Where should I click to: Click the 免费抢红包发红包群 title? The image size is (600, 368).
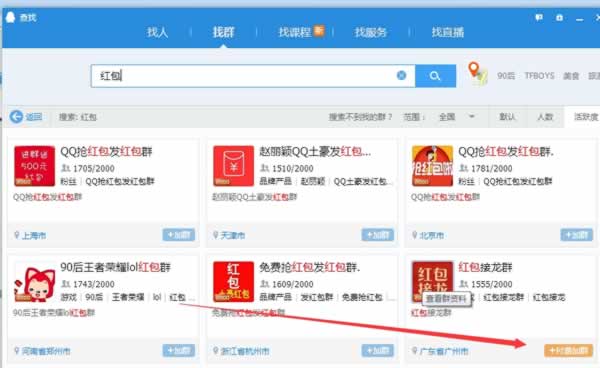tap(310, 267)
